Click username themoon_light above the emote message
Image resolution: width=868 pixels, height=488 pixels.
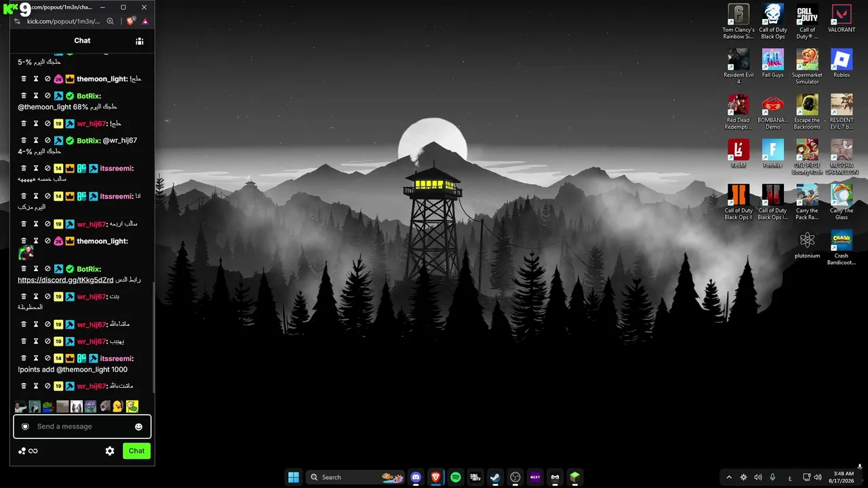pyautogui.click(x=102, y=241)
